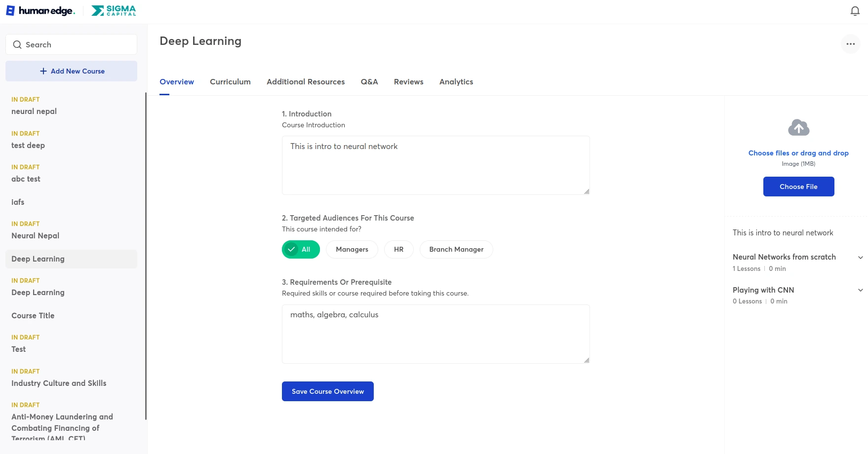The width and height of the screenshot is (868, 454).
Task: Click the preview text 'This is intro to neural network'
Action: tap(783, 233)
